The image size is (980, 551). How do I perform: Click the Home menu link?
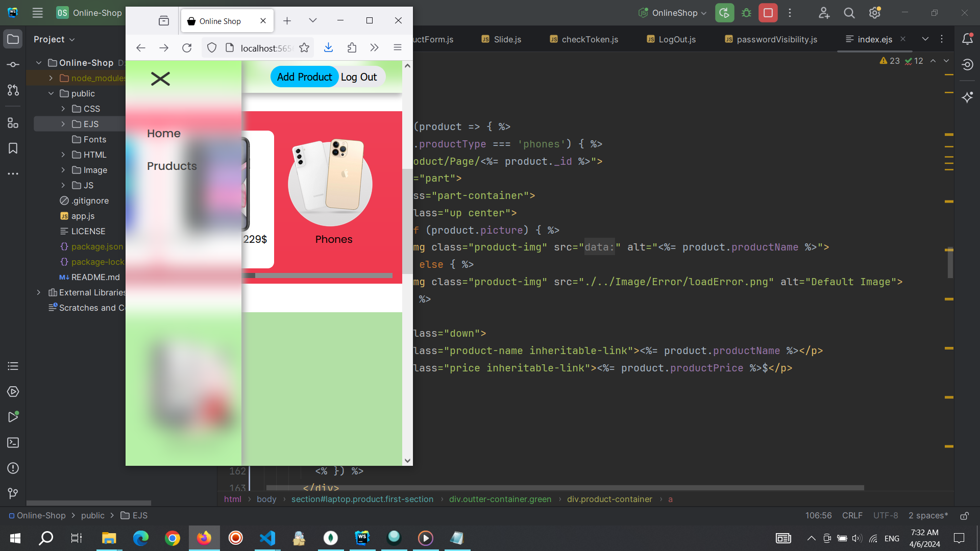[x=164, y=133]
